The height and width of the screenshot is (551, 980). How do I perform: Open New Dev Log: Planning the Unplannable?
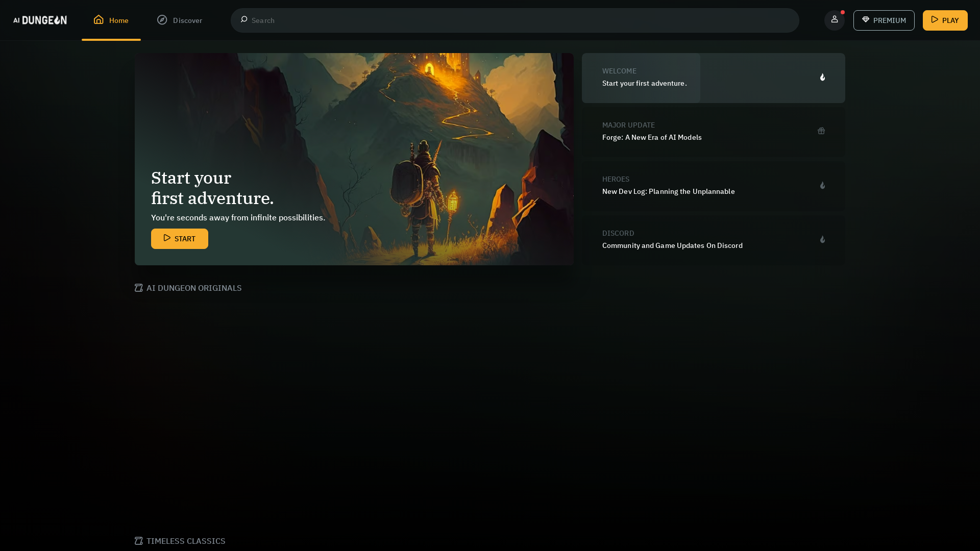(x=714, y=186)
